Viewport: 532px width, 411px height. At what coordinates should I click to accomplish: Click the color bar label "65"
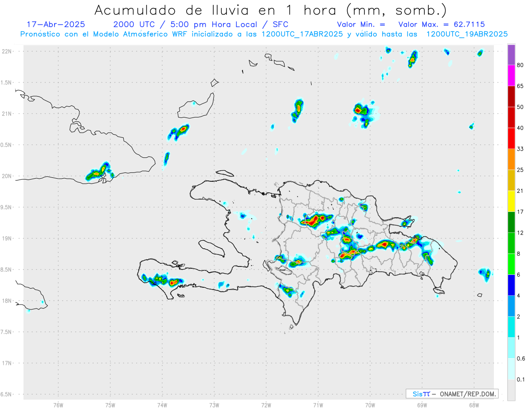point(520,86)
